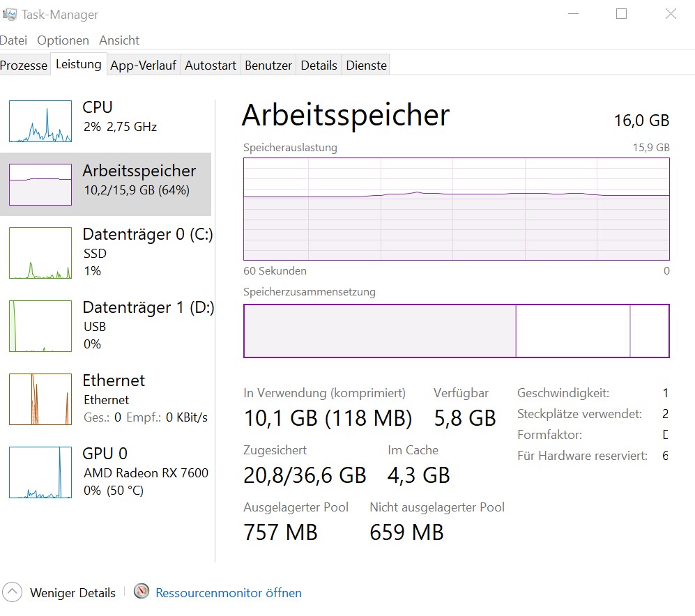695x616 pixels.
Task: Switch to the App-Verlauf tab
Action: coord(143,66)
